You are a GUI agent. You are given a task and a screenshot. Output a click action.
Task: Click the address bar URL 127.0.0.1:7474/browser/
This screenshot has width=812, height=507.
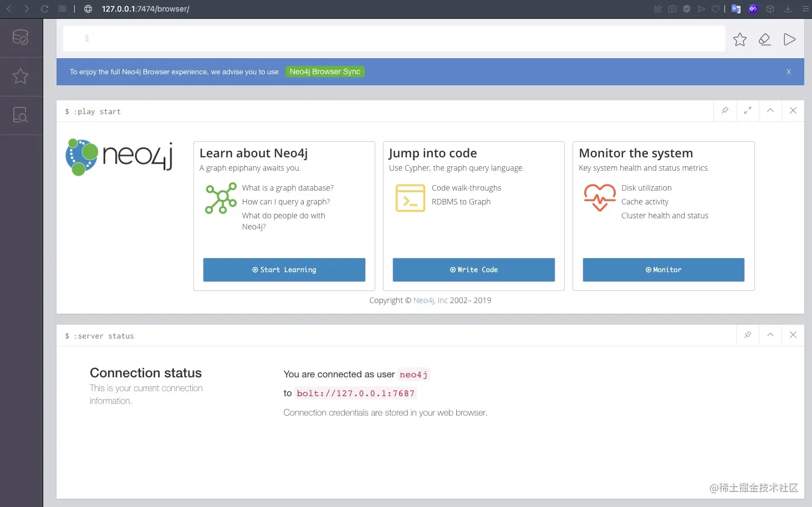[146, 9]
